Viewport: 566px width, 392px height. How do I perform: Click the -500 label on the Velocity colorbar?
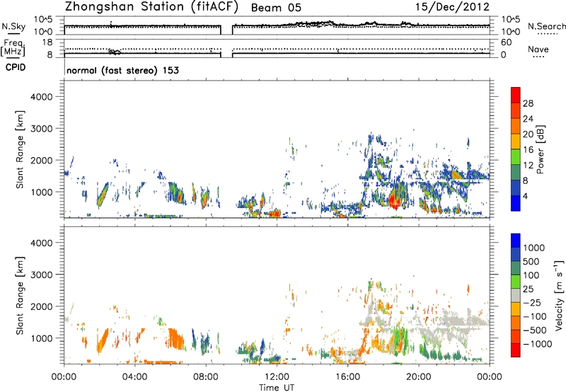[534, 330]
